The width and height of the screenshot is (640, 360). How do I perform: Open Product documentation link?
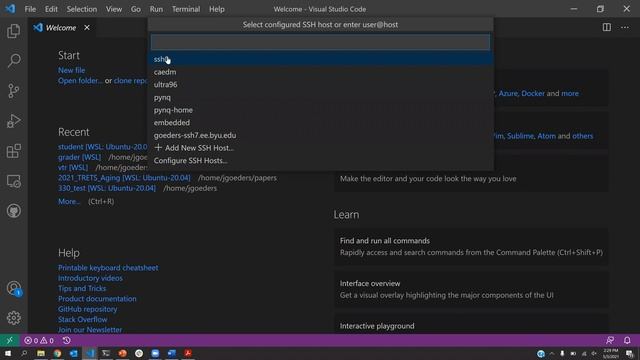tap(97, 299)
